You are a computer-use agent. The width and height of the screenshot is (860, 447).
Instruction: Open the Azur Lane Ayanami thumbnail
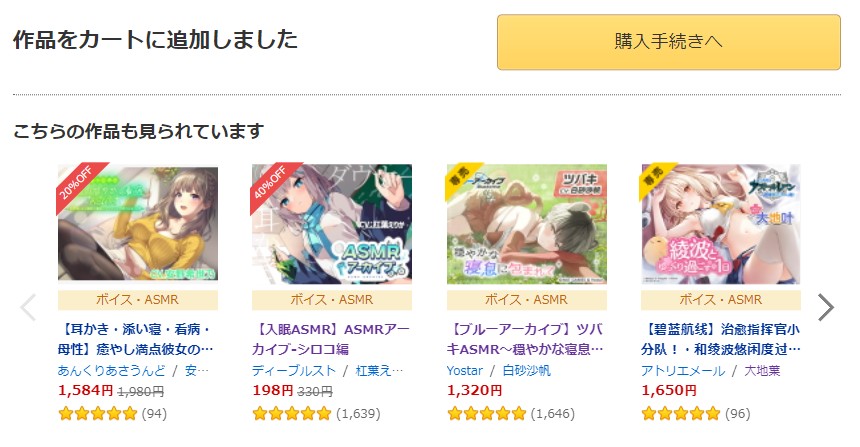(x=720, y=223)
